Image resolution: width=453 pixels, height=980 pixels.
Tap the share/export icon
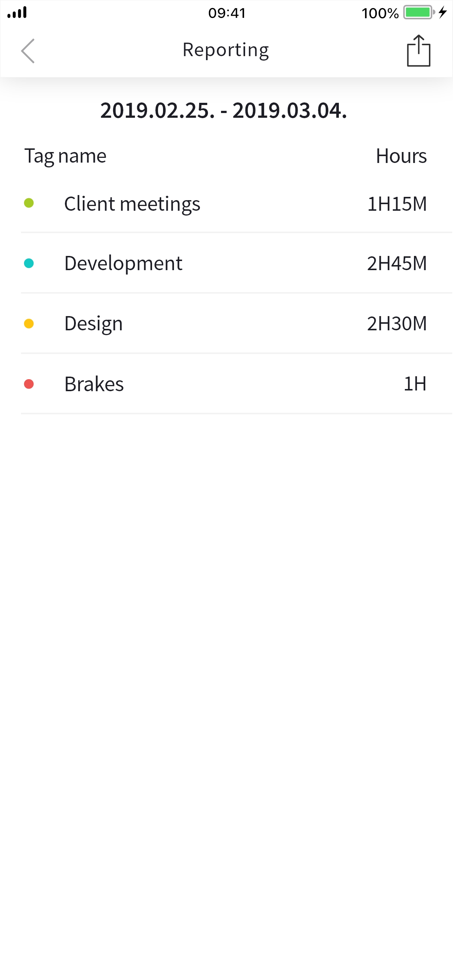418,51
